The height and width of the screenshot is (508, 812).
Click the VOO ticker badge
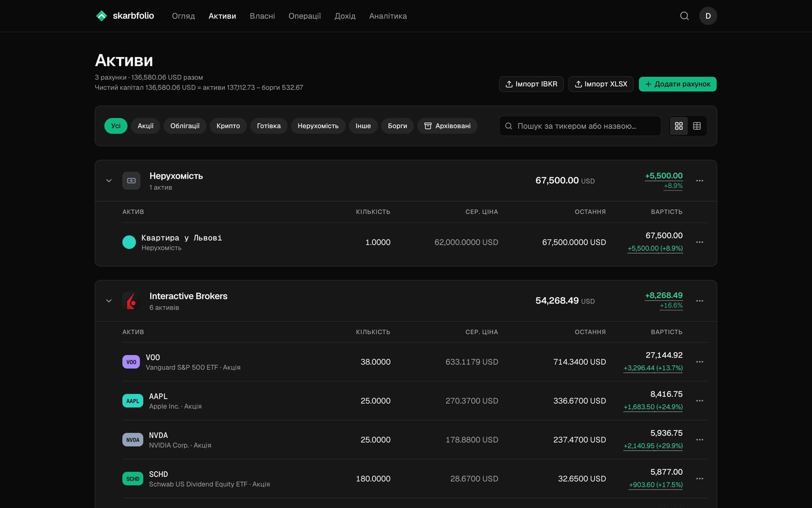tap(131, 362)
